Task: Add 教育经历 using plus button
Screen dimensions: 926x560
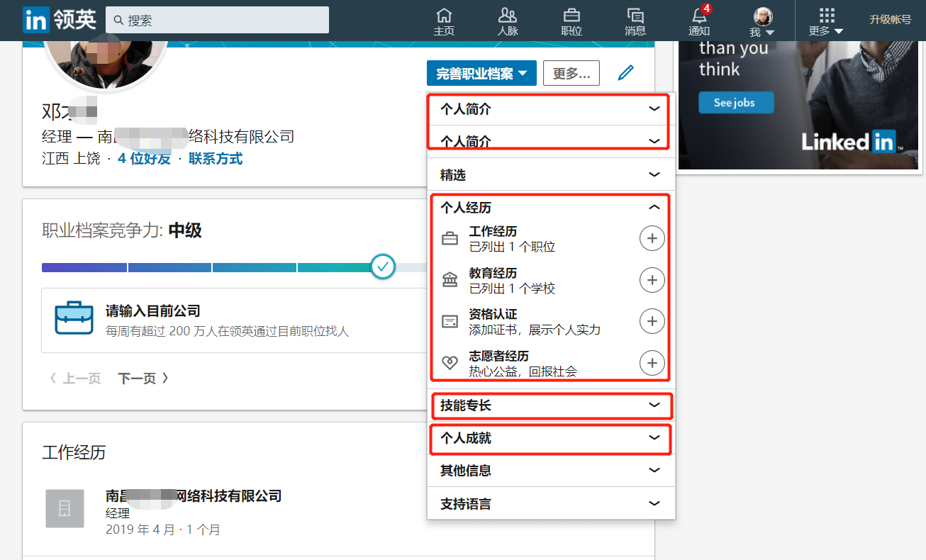Action: click(652, 280)
